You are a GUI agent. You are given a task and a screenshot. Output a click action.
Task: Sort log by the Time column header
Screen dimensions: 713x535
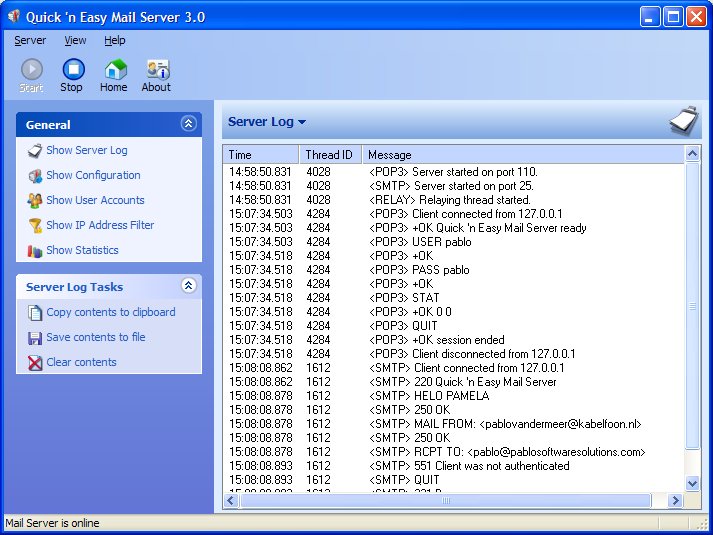[261, 155]
